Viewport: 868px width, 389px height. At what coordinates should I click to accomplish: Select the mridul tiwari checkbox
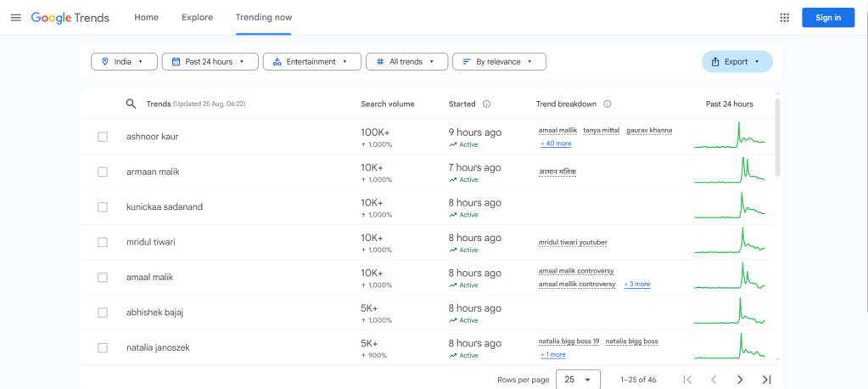(x=103, y=242)
